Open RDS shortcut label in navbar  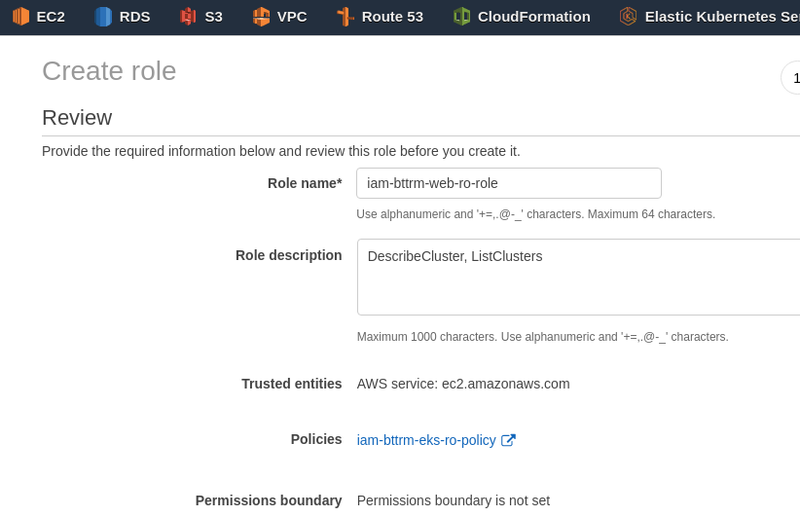click(x=135, y=17)
